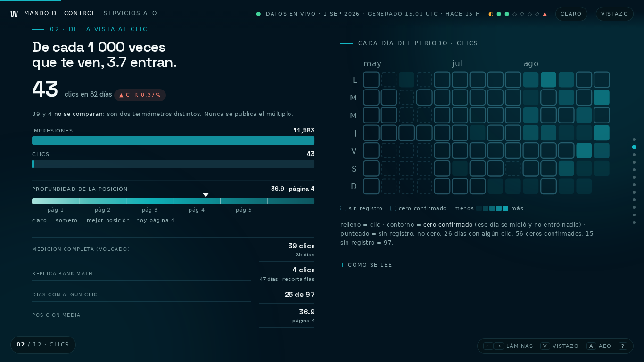Click the 'pág 1' label under depth bar
This screenshot has height=362, width=644.
[56, 210]
